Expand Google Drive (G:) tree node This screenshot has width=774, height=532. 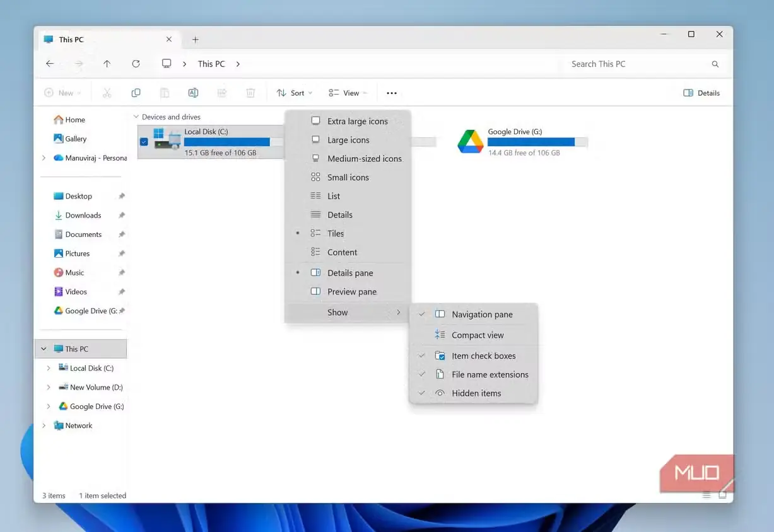[49, 407]
